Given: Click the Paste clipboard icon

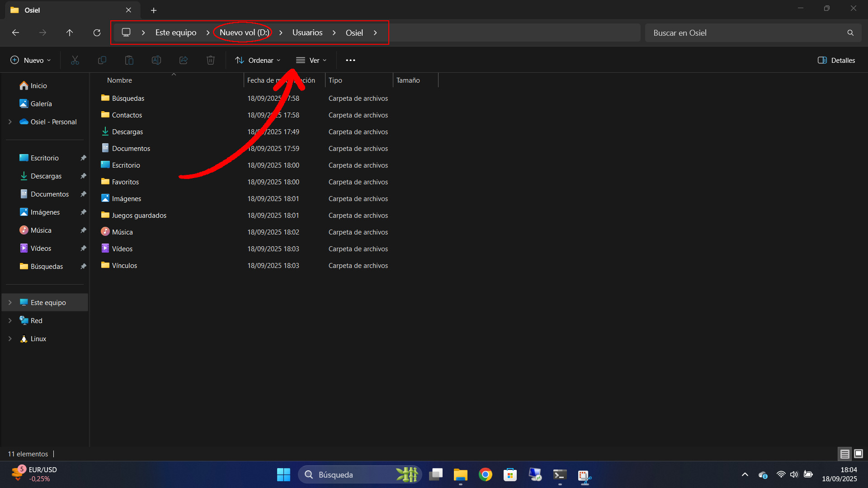Looking at the screenshot, I should [x=129, y=60].
